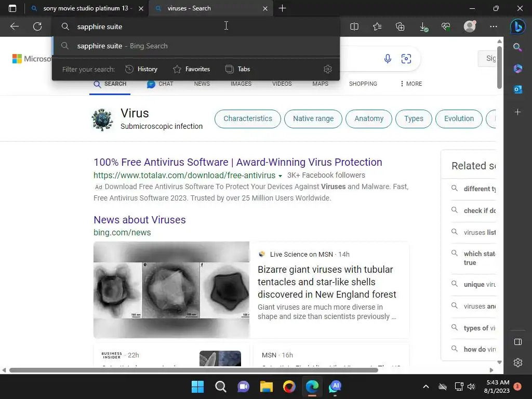532x399 pixels.
Task: Select the Types chip
Action: coord(414,119)
